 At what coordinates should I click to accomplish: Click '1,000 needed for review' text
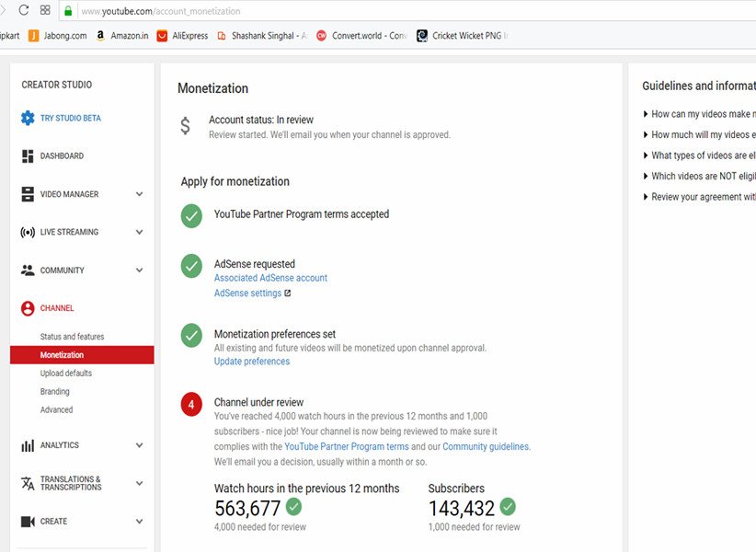point(474,527)
